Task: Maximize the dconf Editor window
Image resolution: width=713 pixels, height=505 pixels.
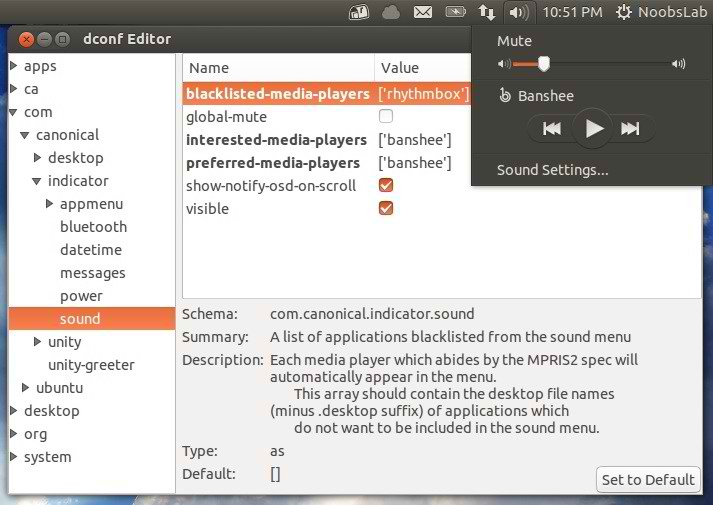Action: [62, 40]
